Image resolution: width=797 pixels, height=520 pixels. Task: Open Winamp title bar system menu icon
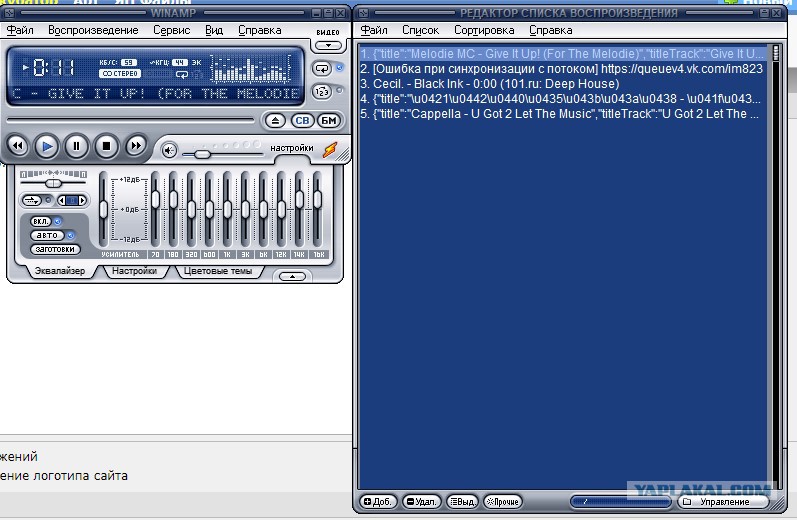(9, 13)
